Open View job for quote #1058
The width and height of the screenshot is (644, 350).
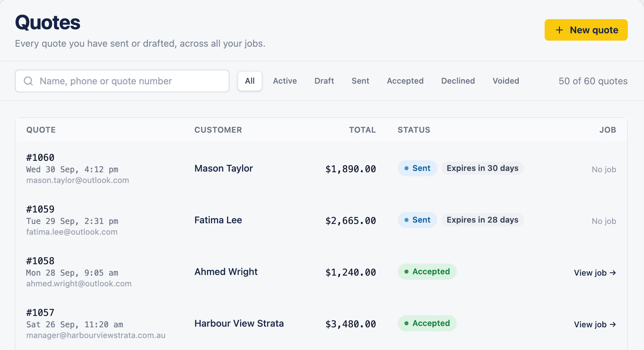coord(595,273)
